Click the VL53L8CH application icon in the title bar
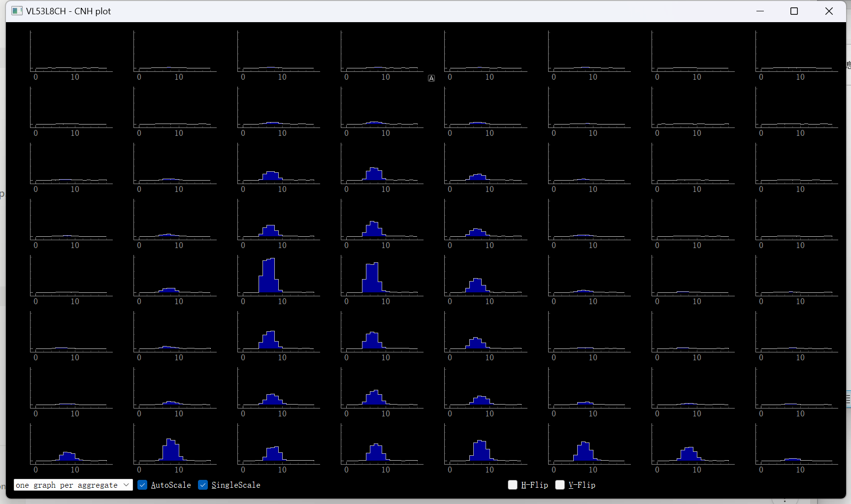The height and width of the screenshot is (504, 851). point(17,11)
